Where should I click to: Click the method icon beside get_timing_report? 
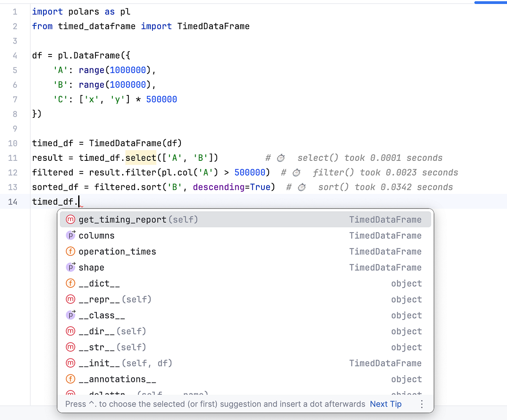[70, 219]
